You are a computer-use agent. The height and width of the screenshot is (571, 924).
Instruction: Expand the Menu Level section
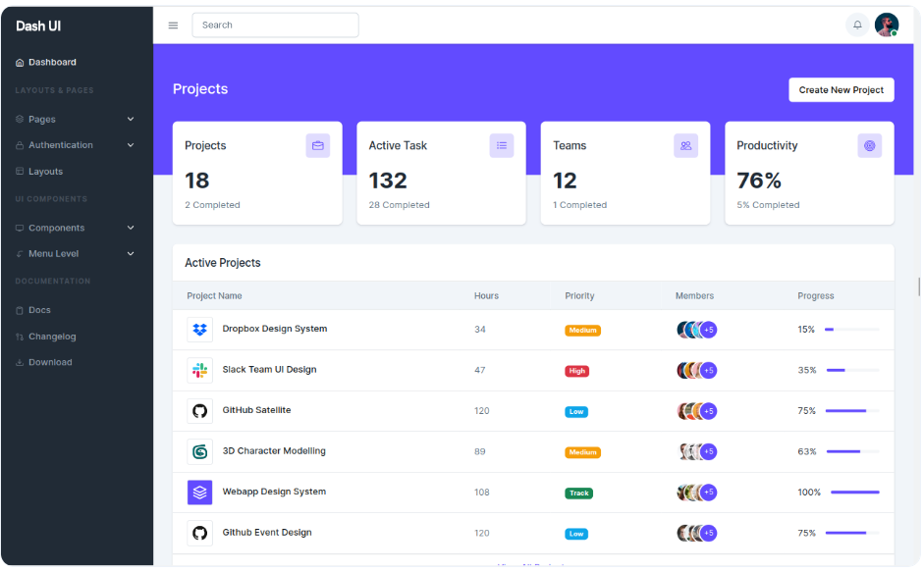[75, 254]
